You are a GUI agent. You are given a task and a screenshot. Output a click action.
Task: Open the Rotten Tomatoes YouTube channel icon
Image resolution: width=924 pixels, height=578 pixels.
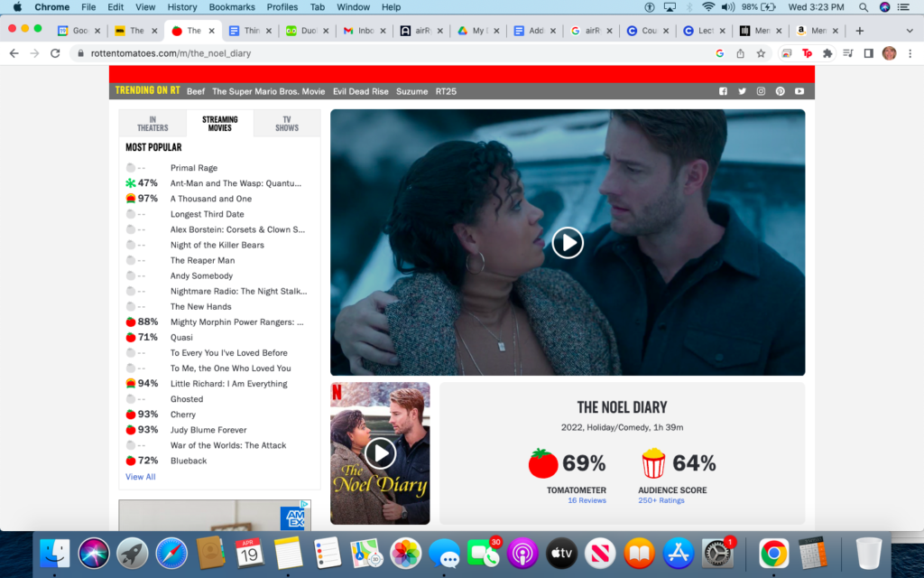pos(799,91)
